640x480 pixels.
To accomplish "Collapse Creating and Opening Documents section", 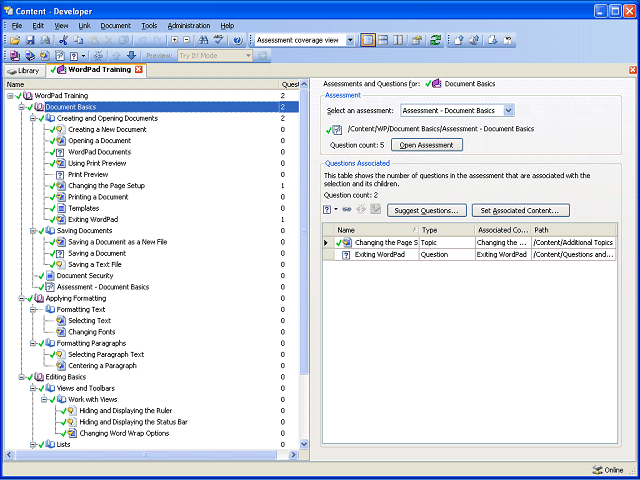I will [x=33, y=118].
